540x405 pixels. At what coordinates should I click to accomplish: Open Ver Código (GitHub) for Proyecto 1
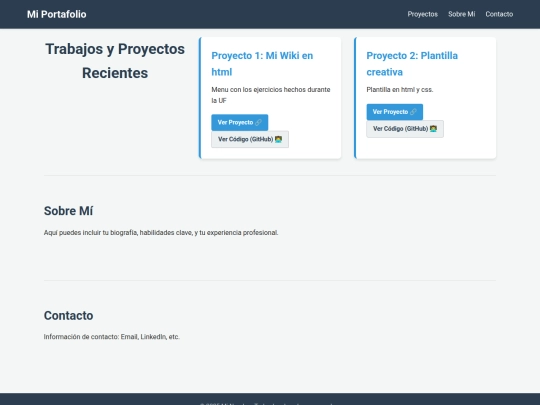(x=250, y=139)
